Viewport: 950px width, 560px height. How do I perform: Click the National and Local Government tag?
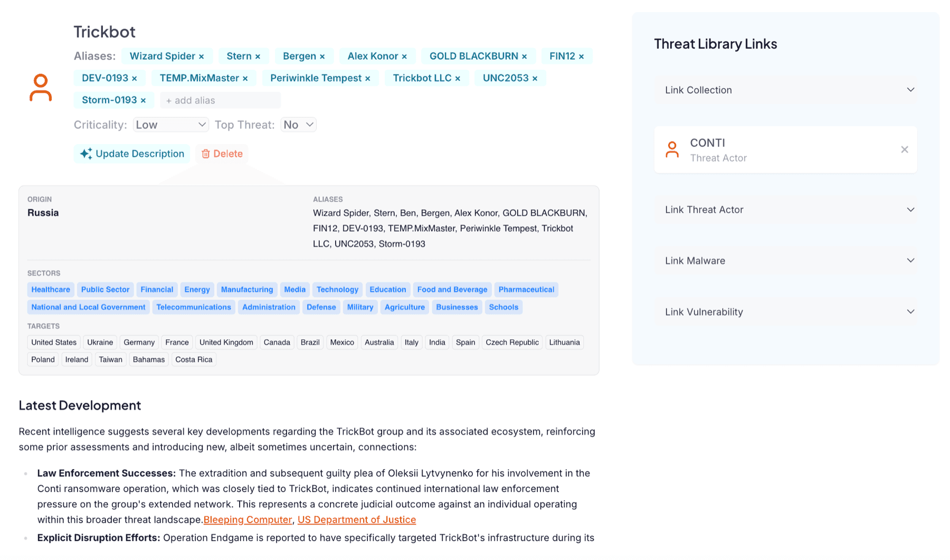pyautogui.click(x=88, y=307)
